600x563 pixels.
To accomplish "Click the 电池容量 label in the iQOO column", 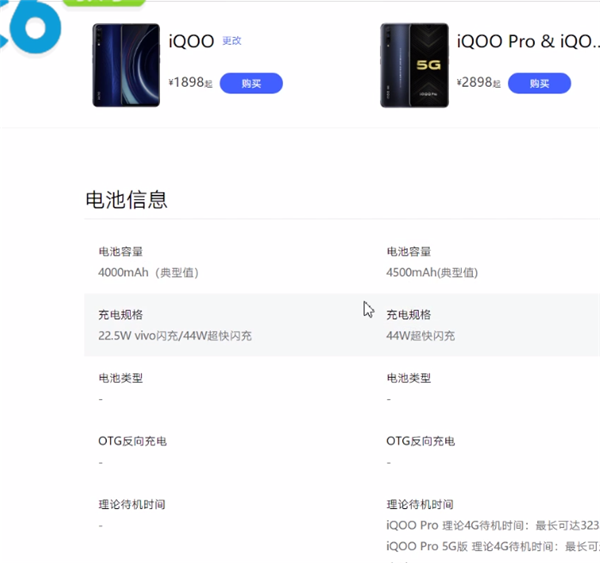I will click(x=121, y=251).
